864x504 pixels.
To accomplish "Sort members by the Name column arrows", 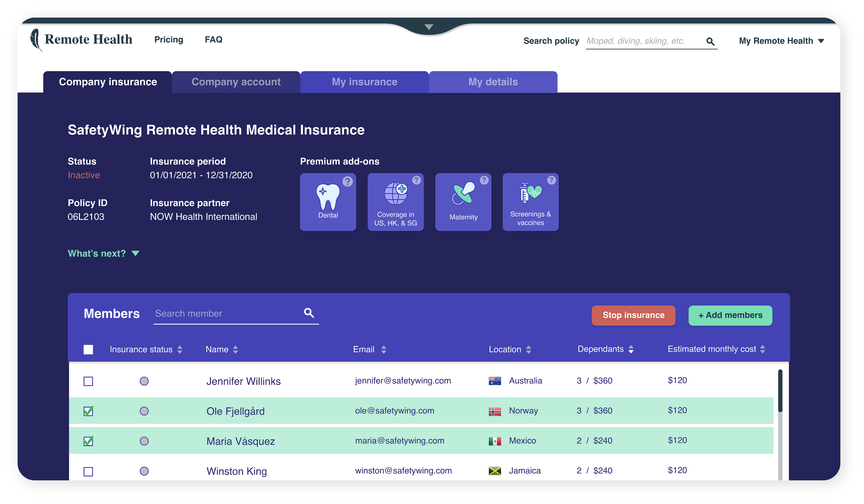I will 235,349.
